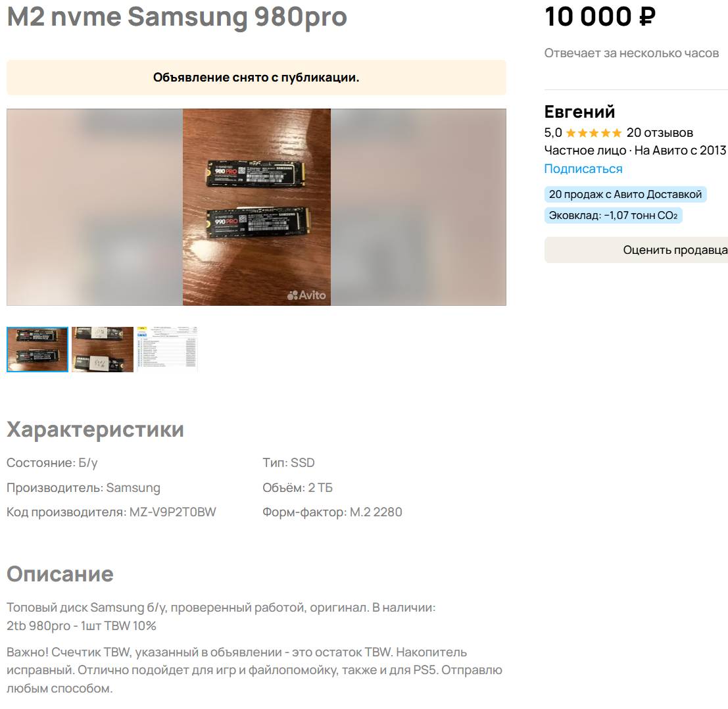
Task: Click the five-star rating icons
Action: tap(593, 134)
